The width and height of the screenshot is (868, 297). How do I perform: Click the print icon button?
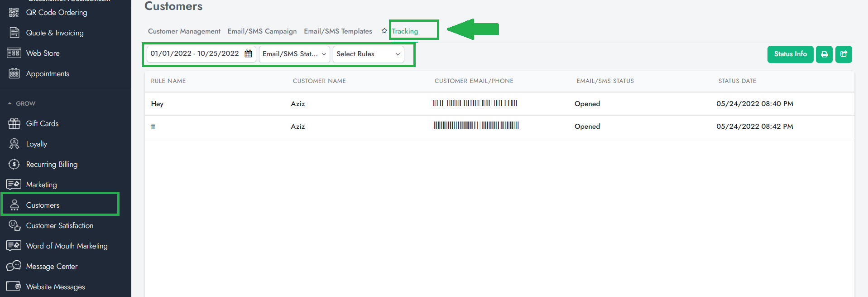pos(824,54)
